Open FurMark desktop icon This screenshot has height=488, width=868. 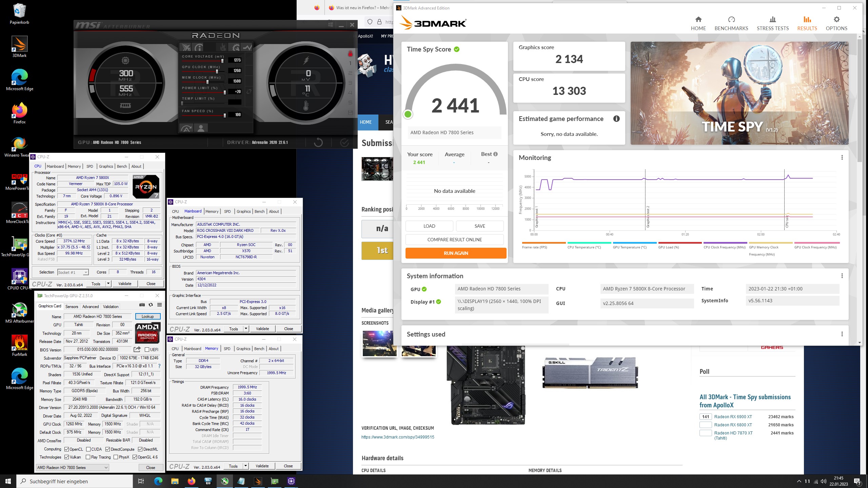[x=19, y=345]
